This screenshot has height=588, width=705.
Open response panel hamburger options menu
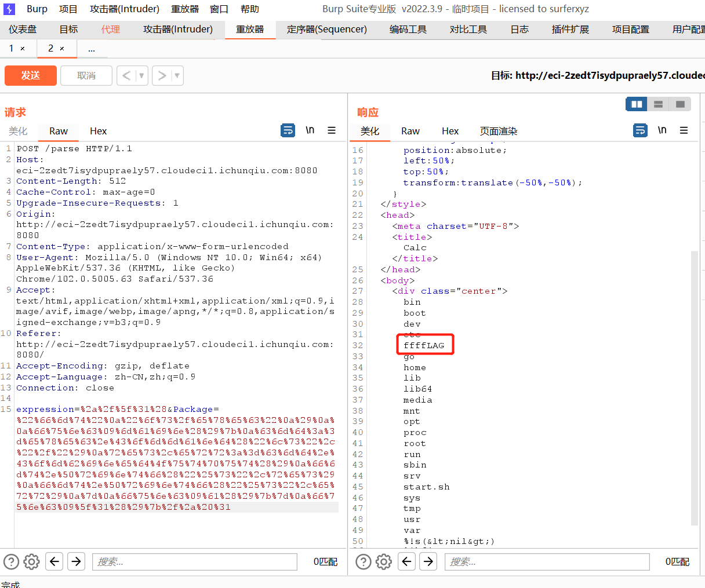(684, 130)
